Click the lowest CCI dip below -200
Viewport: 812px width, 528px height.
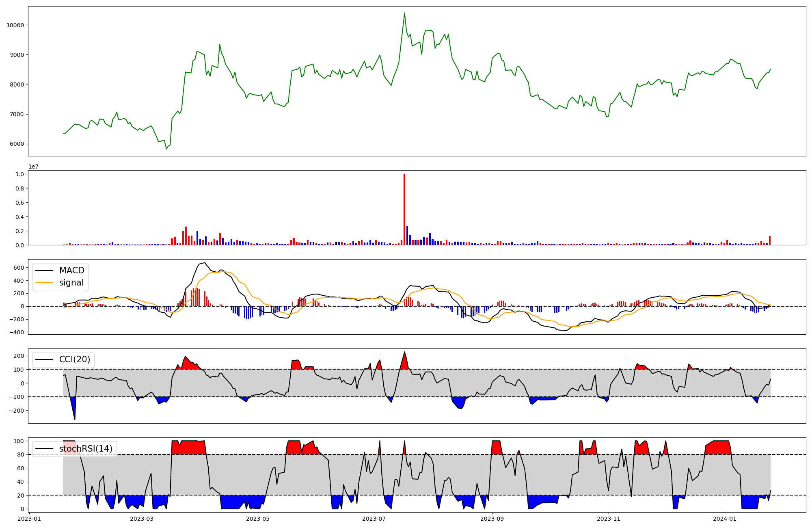75,418
